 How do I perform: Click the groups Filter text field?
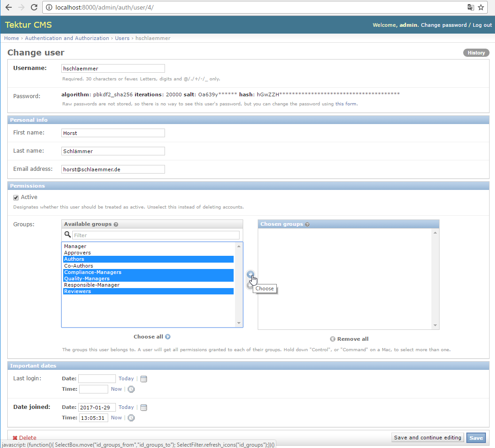click(155, 235)
